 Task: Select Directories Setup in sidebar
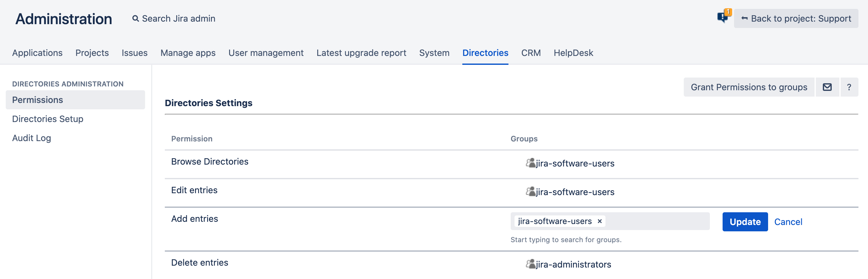47,119
